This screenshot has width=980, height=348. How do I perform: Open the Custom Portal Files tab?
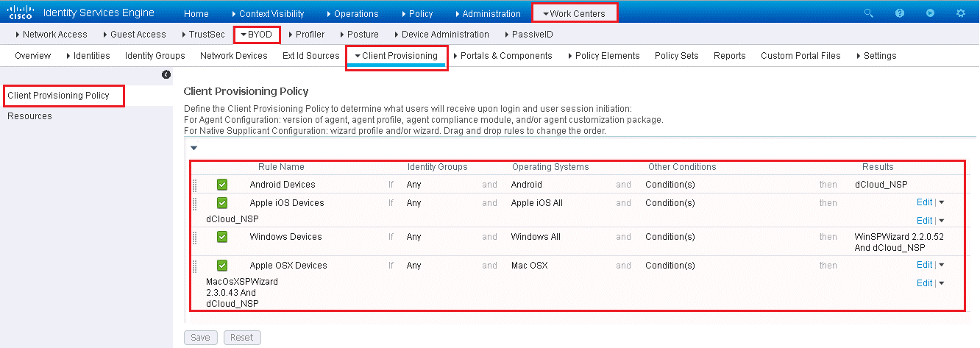click(800, 56)
